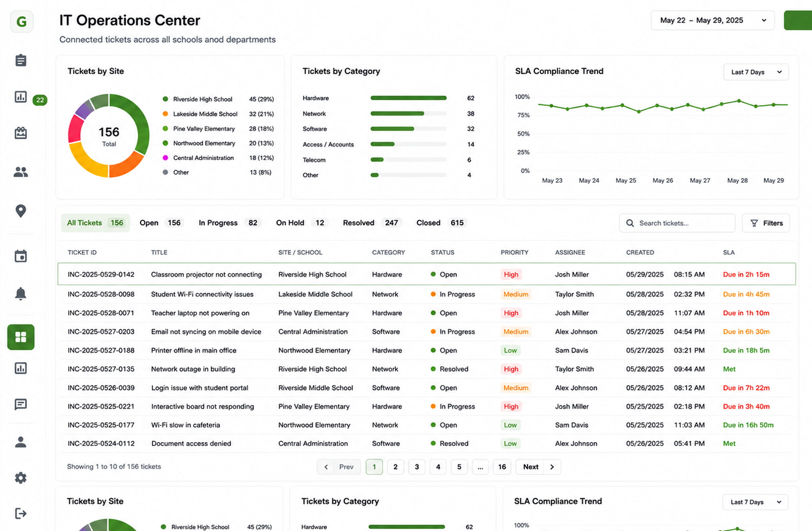Open the settings gear sidebar icon
Screen dimensions: 812x531
click(21, 478)
